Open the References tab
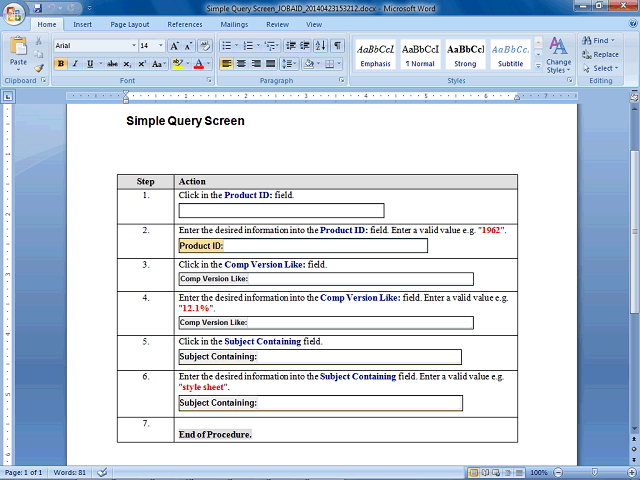 184,24
